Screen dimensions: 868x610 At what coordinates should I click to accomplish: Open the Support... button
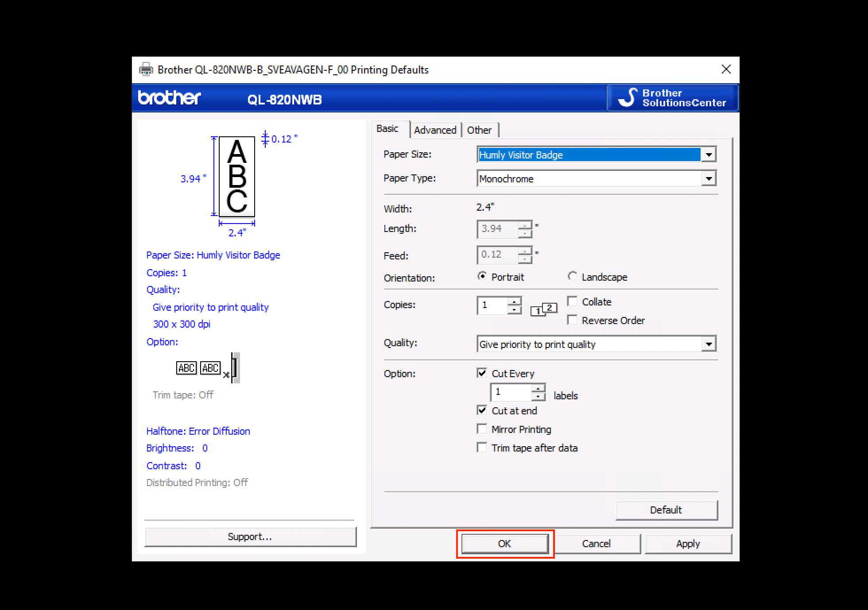pos(250,537)
